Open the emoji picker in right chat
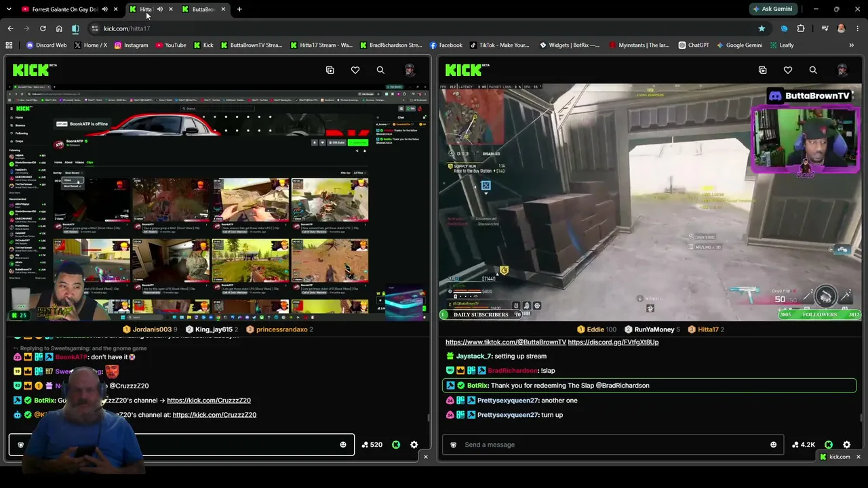 [773, 445]
